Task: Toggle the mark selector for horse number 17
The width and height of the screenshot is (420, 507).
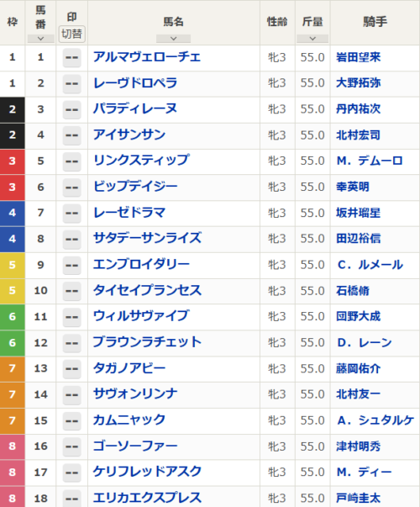Action: point(71,473)
